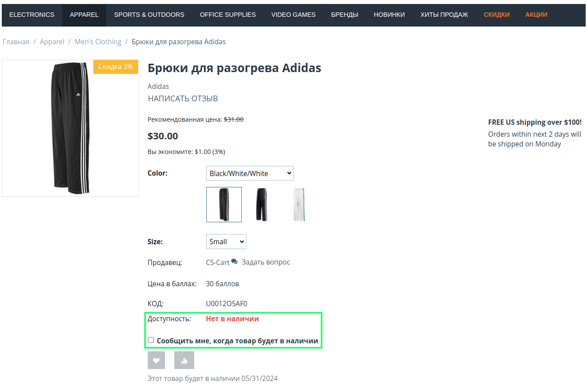Image resolution: width=587 pixels, height=392 pixels.
Task: Open Sports & Outdoors category
Action: [x=149, y=15]
